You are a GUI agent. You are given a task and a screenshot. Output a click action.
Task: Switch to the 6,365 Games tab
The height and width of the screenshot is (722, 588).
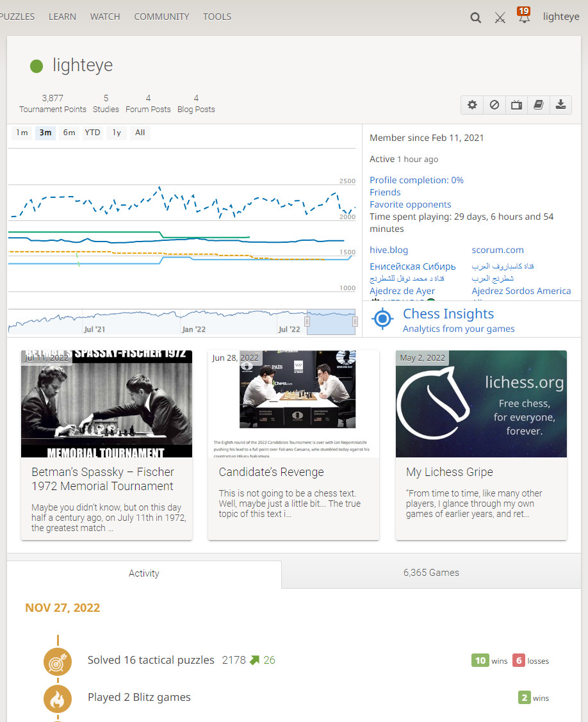point(431,572)
